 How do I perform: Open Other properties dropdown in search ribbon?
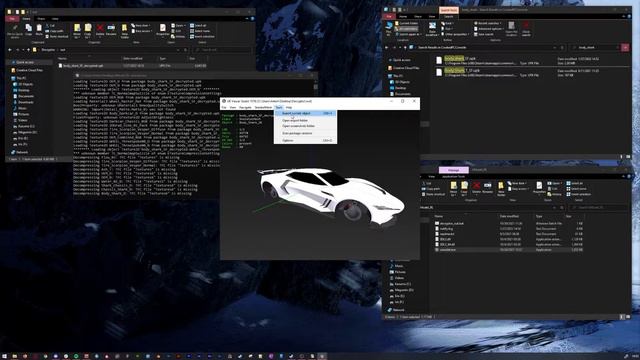(456, 34)
